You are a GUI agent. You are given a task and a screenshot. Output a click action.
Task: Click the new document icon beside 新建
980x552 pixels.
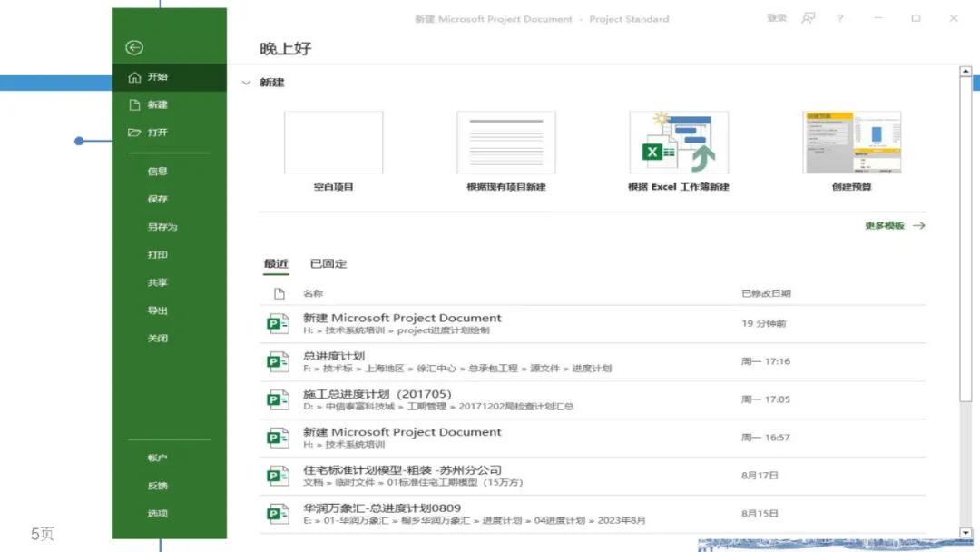(134, 104)
